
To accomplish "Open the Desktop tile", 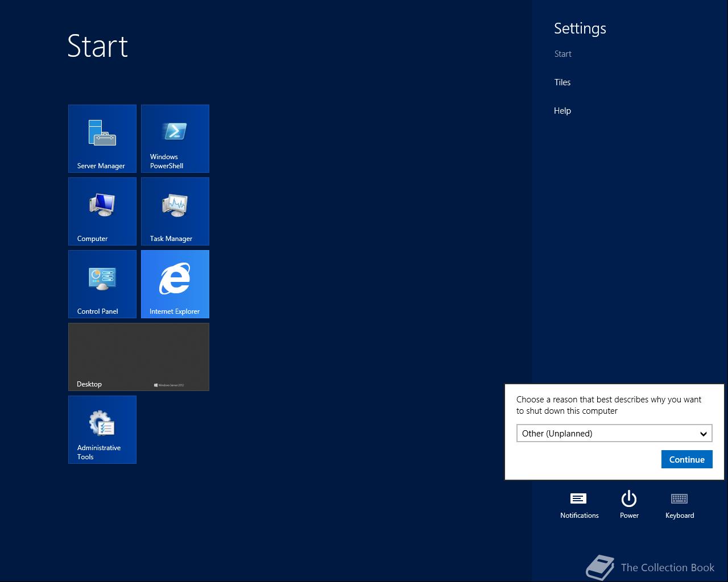I will pyautogui.click(x=139, y=357).
